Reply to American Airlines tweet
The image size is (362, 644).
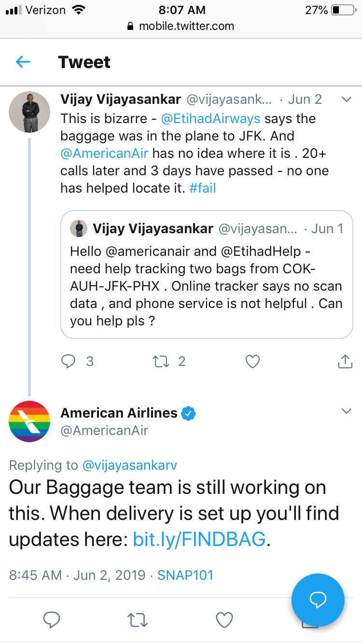(52, 619)
